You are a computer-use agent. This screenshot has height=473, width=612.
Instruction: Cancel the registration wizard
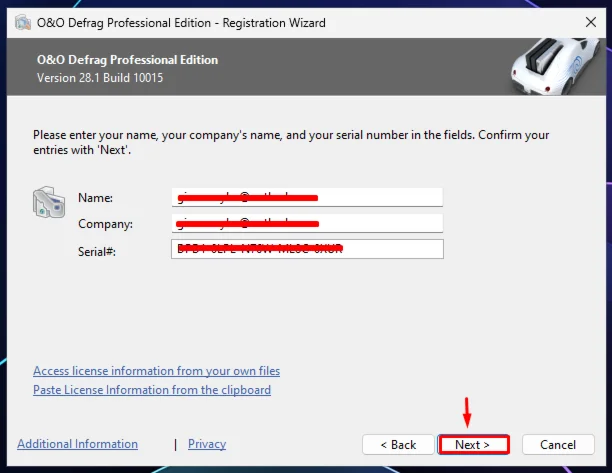click(x=558, y=445)
